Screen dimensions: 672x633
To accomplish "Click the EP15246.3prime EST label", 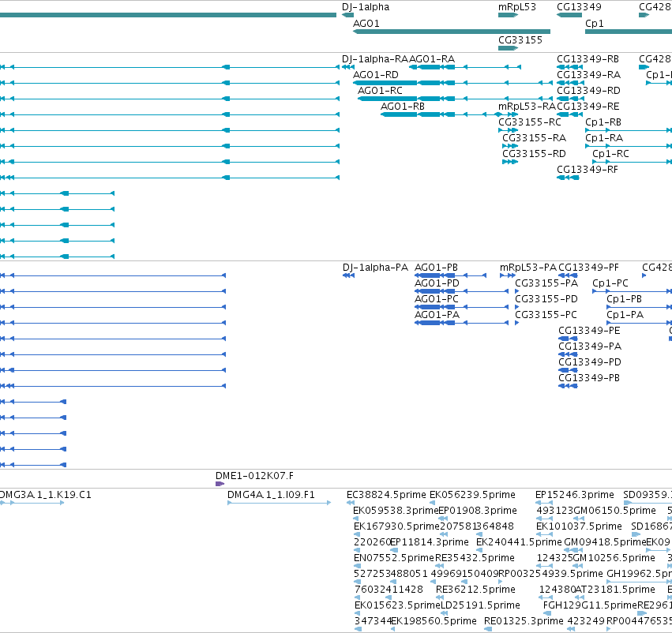I will tap(574, 495).
